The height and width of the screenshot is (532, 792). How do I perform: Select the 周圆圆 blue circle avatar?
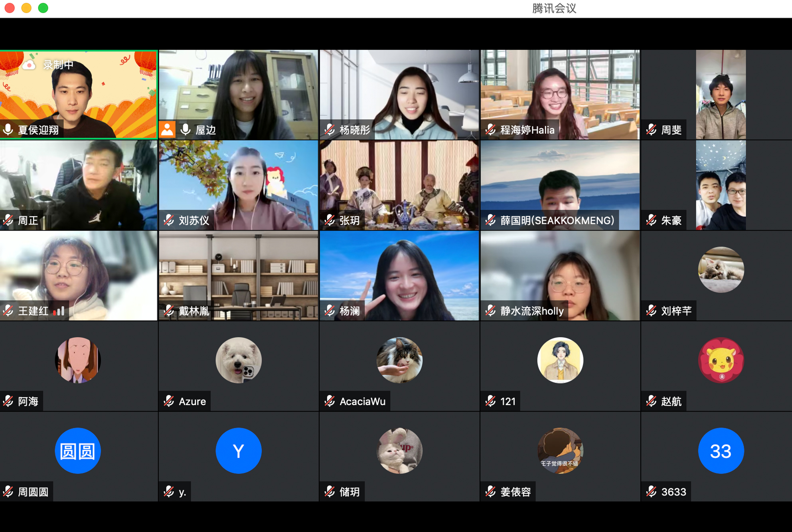click(78, 451)
